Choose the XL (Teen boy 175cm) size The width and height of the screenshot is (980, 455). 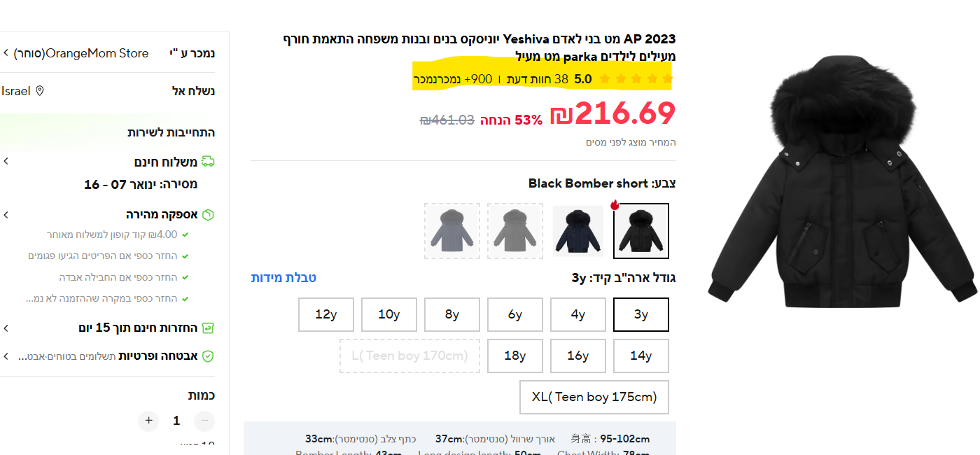[x=594, y=397]
